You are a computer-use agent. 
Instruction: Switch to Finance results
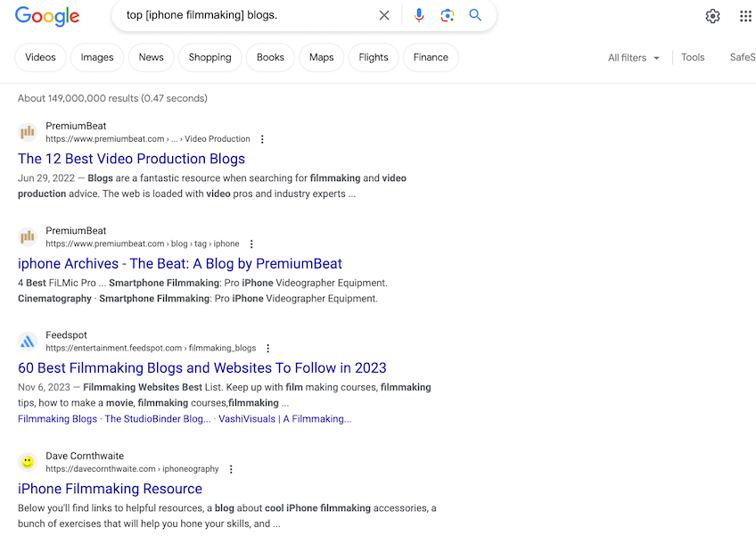(x=431, y=57)
